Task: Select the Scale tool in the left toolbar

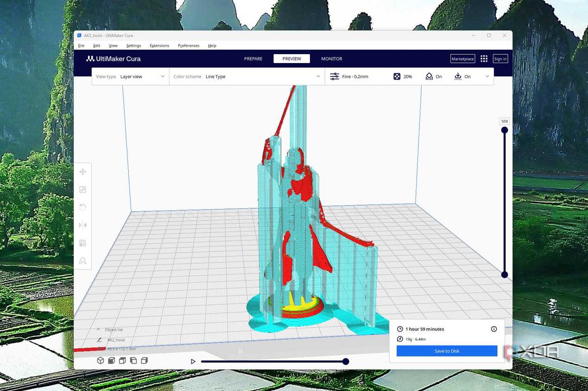Action: point(82,189)
